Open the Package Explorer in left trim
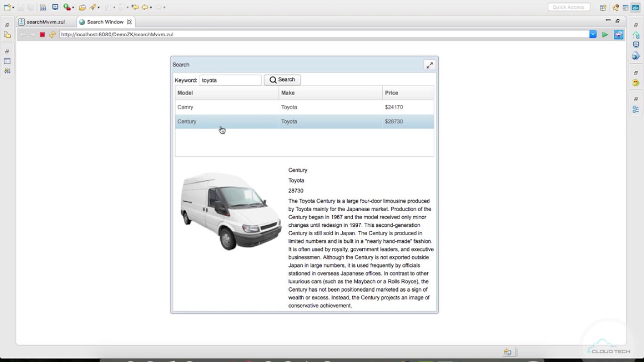Viewport: 644px width, 362px height. 7,35
